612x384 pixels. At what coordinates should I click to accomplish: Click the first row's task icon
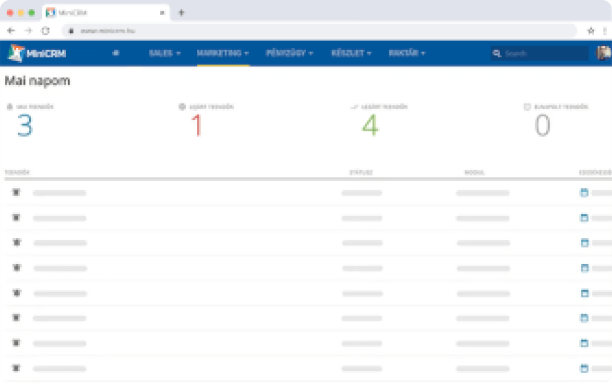[16, 192]
